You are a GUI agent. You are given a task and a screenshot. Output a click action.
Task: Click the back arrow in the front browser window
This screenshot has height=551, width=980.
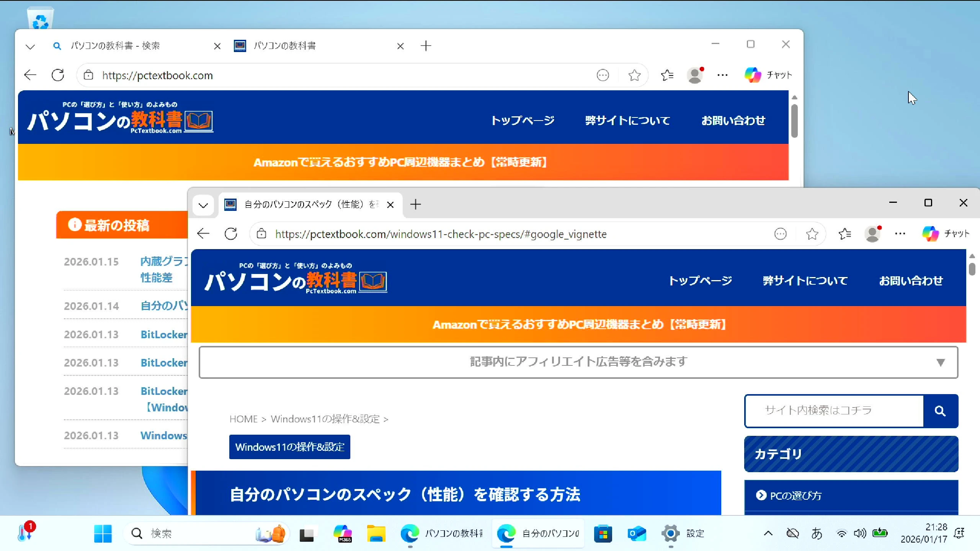pyautogui.click(x=203, y=234)
